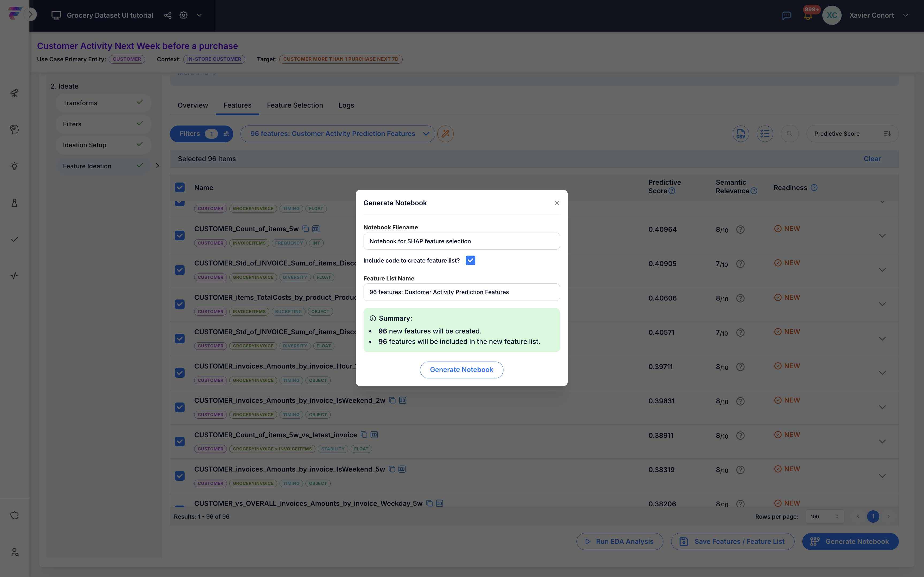
Task: Click the pulse activity icon in left sidebar
Action: coord(14,276)
